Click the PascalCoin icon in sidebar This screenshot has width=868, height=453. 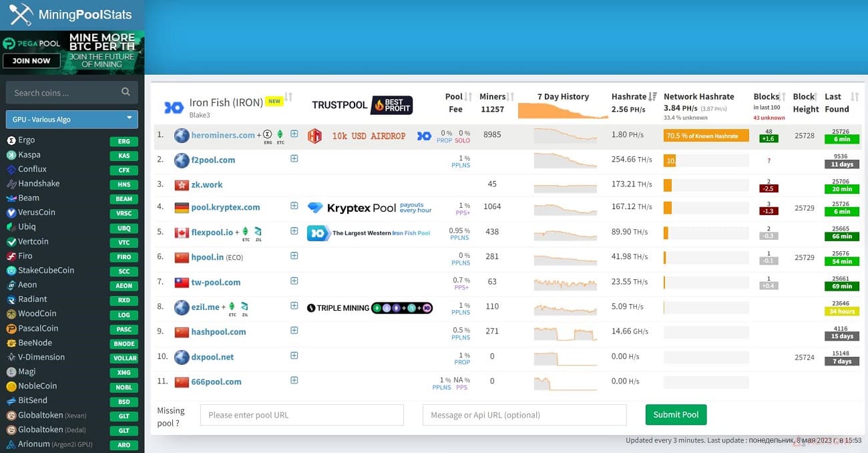click(11, 329)
